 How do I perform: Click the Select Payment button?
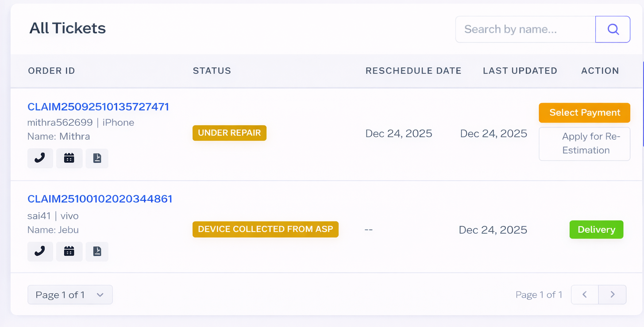click(x=584, y=113)
